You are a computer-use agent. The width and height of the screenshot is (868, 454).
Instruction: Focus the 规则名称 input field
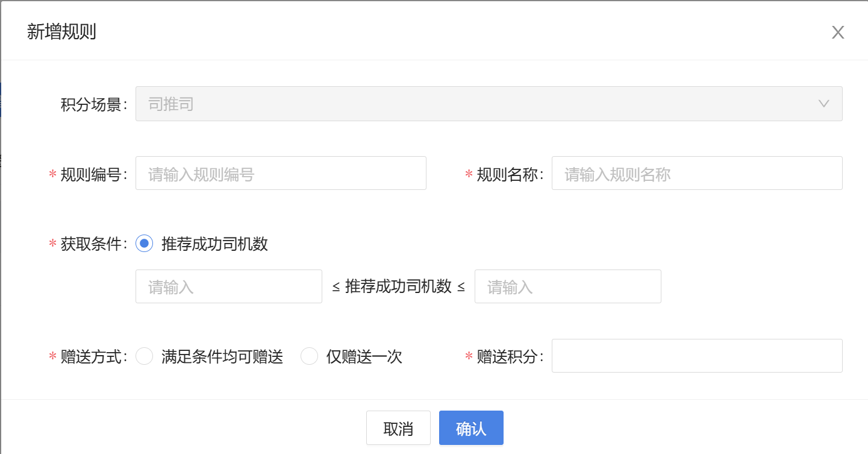(x=696, y=174)
